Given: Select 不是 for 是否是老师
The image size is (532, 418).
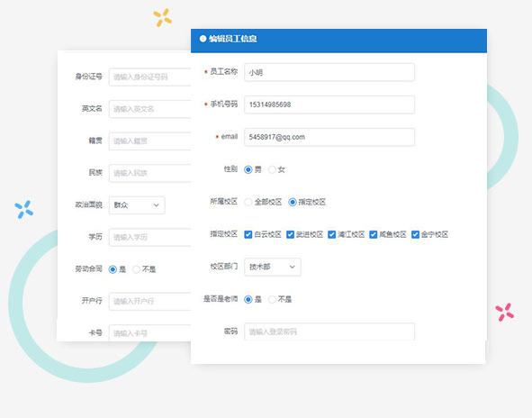Looking at the screenshot, I should [x=272, y=299].
